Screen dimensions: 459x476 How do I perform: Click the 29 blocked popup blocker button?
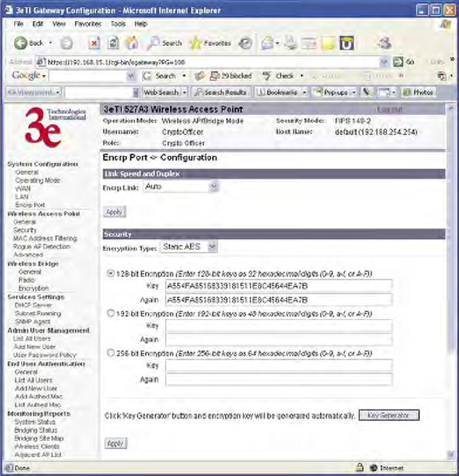[231, 76]
